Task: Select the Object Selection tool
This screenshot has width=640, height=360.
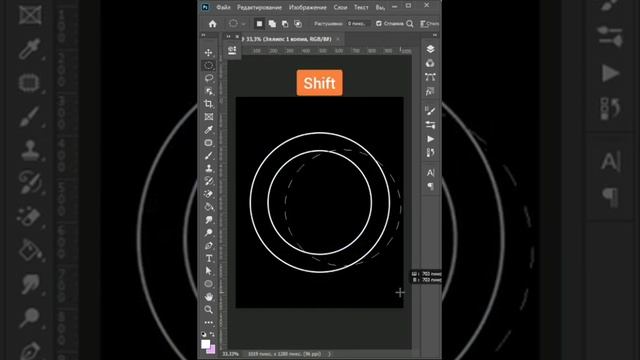Action: 209,91
